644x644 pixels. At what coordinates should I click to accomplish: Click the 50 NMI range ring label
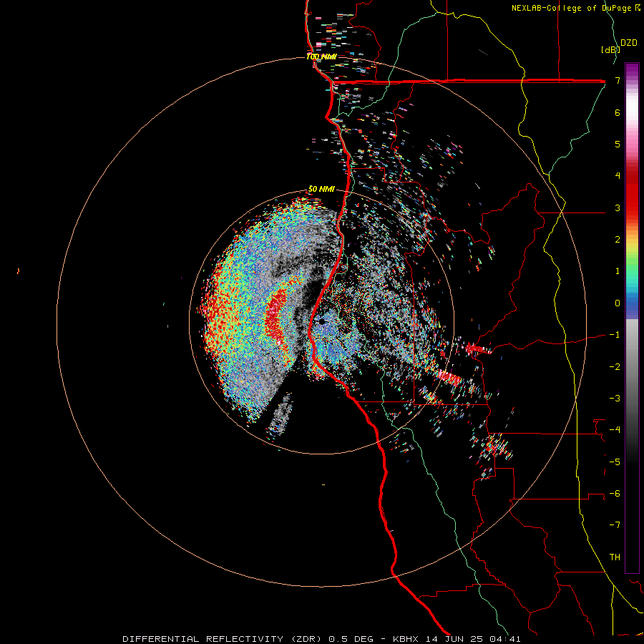point(321,189)
